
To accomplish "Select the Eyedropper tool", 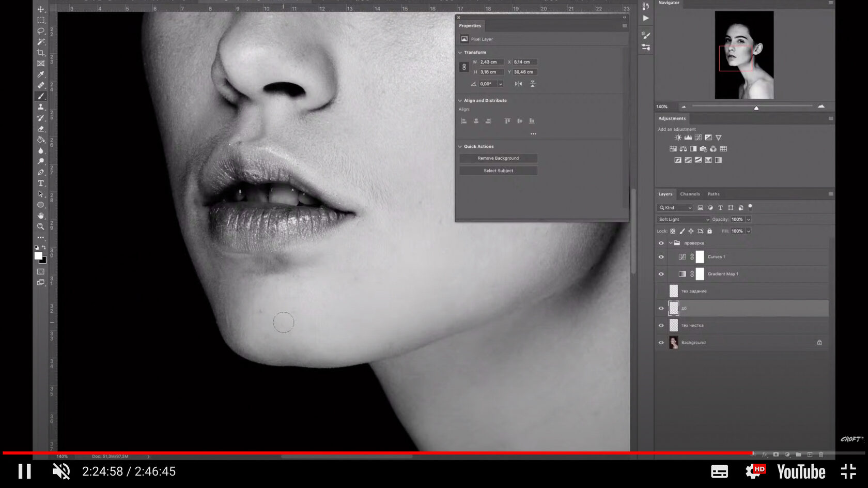I will (x=41, y=74).
